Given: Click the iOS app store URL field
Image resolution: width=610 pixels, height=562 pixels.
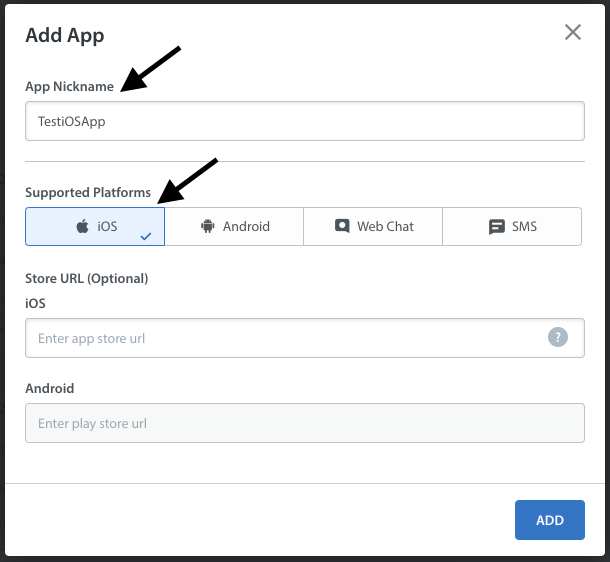Looking at the screenshot, I should (285, 338).
